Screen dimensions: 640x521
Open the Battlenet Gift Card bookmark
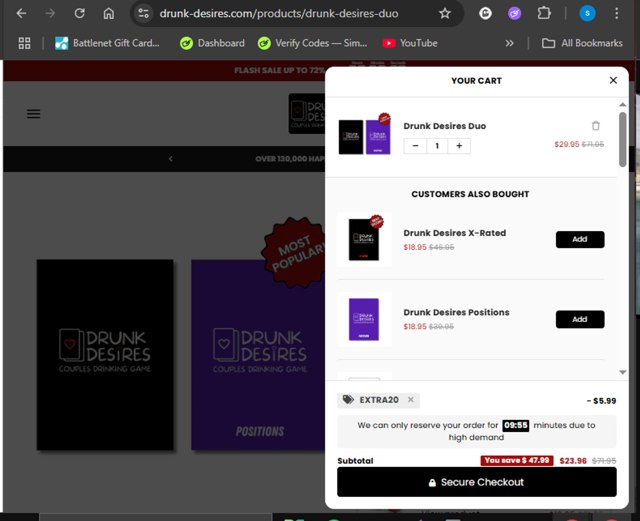107,43
